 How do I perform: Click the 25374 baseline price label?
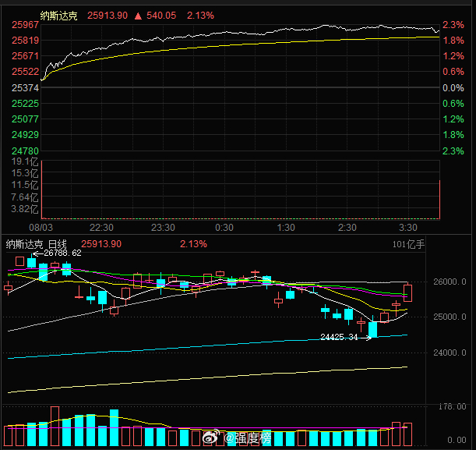coord(26,88)
